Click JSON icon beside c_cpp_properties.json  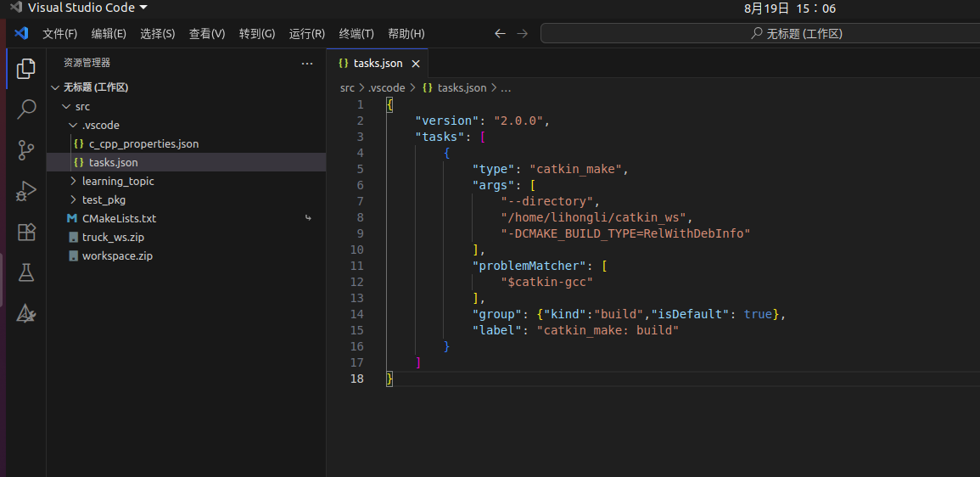tap(79, 143)
